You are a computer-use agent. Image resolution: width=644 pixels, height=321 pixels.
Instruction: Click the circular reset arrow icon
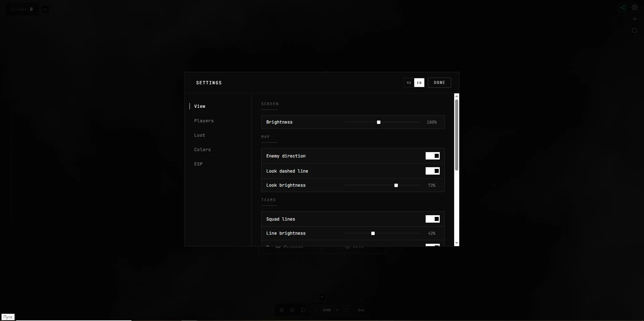click(x=635, y=30)
